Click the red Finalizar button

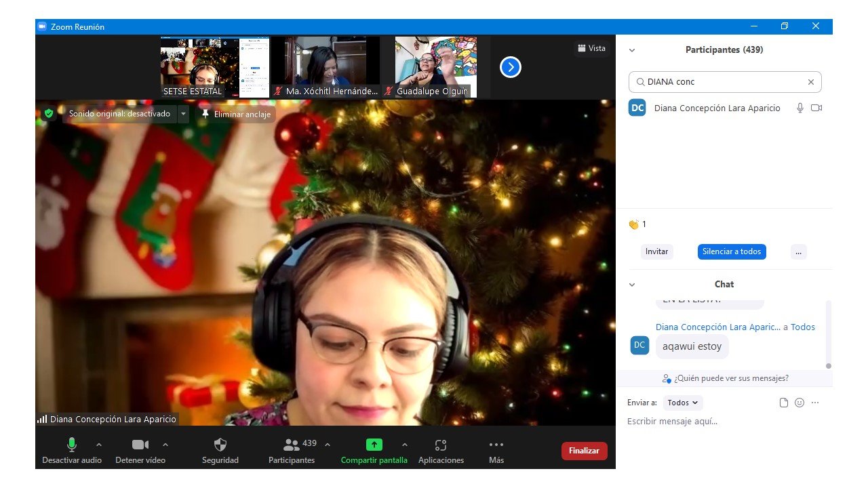584,451
